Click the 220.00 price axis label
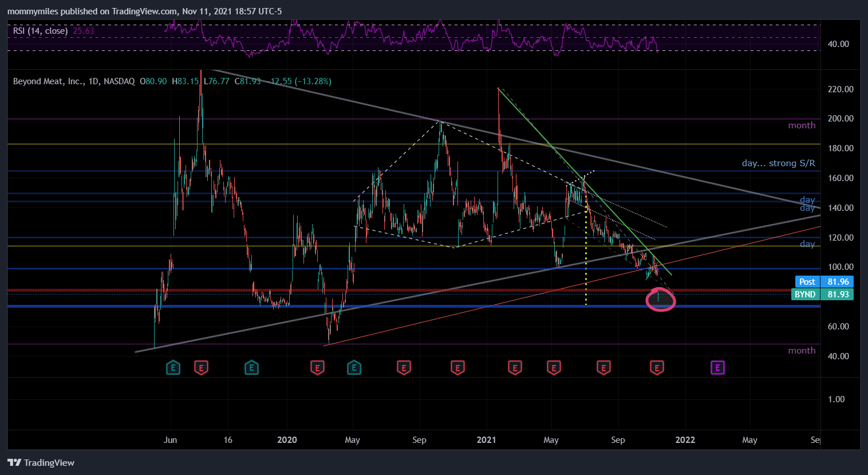The width and height of the screenshot is (868, 475). pyautogui.click(x=841, y=89)
